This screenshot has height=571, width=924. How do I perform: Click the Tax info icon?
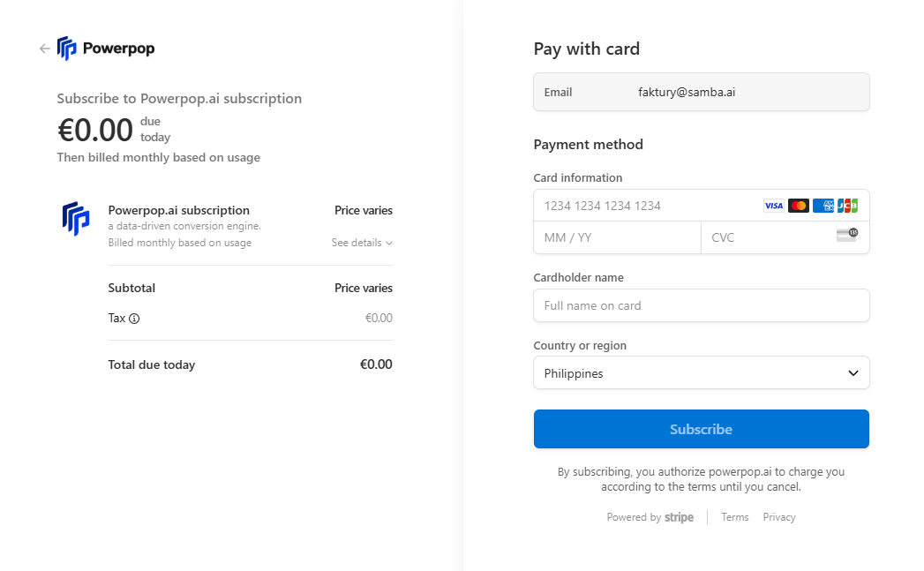coord(134,319)
